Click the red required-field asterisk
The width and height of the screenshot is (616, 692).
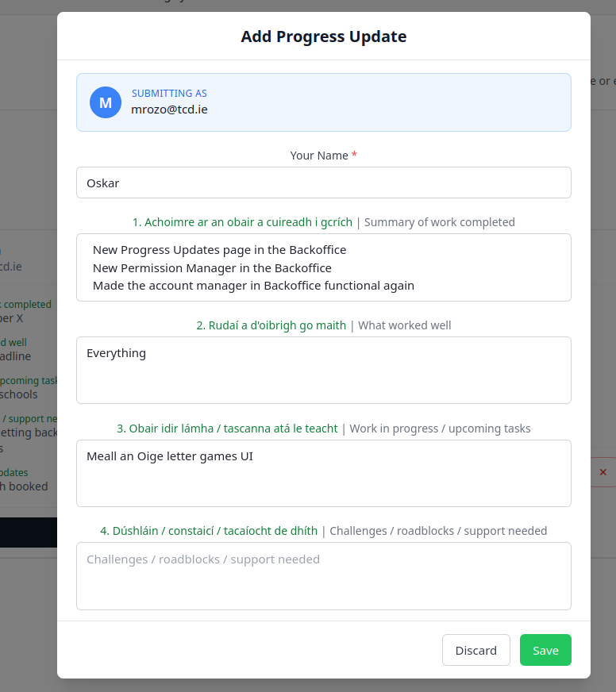pyautogui.click(x=354, y=156)
